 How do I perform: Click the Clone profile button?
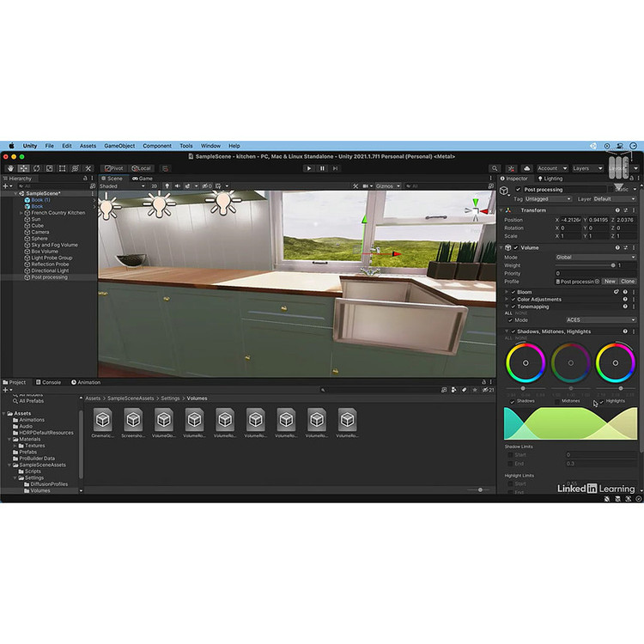click(x=628, y=282)
